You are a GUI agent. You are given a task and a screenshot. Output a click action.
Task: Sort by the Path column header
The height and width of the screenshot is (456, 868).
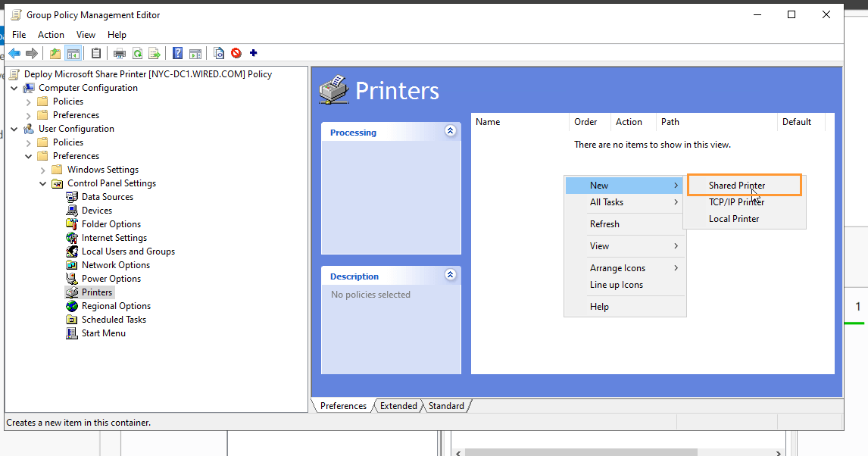coord(717,122)
